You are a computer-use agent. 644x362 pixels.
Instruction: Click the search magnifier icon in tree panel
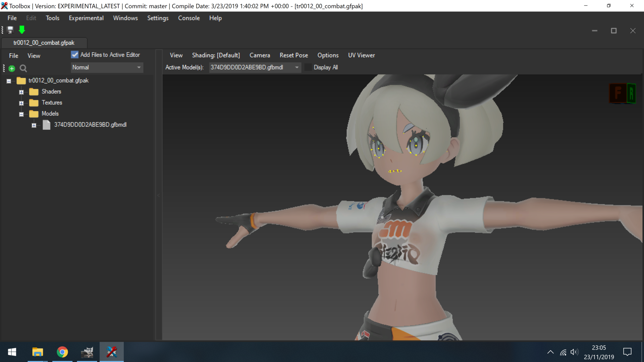click(x=23, y=68)
